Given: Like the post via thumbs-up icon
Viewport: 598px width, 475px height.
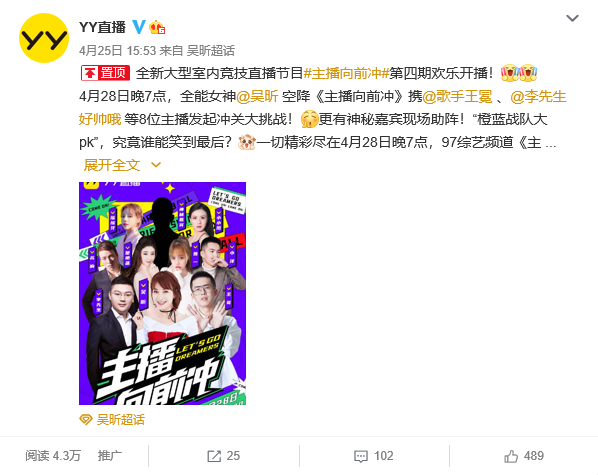Looking at the screenshot, I should pyautogui.click(x=511, y=456).
